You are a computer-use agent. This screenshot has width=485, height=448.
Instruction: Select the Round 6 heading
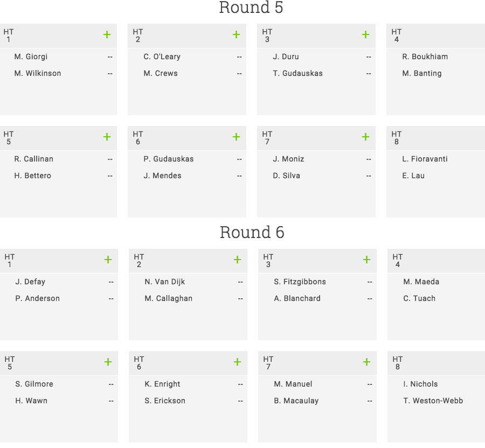[252, 232]
